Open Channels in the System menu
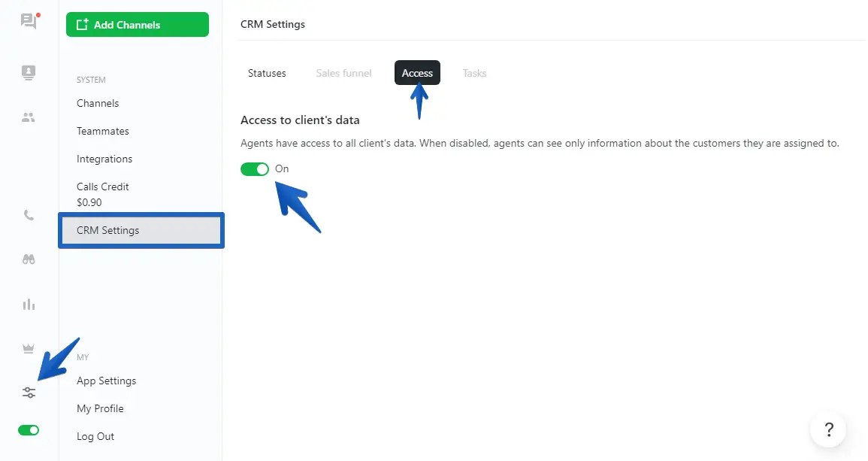 (x=98, y=104)
